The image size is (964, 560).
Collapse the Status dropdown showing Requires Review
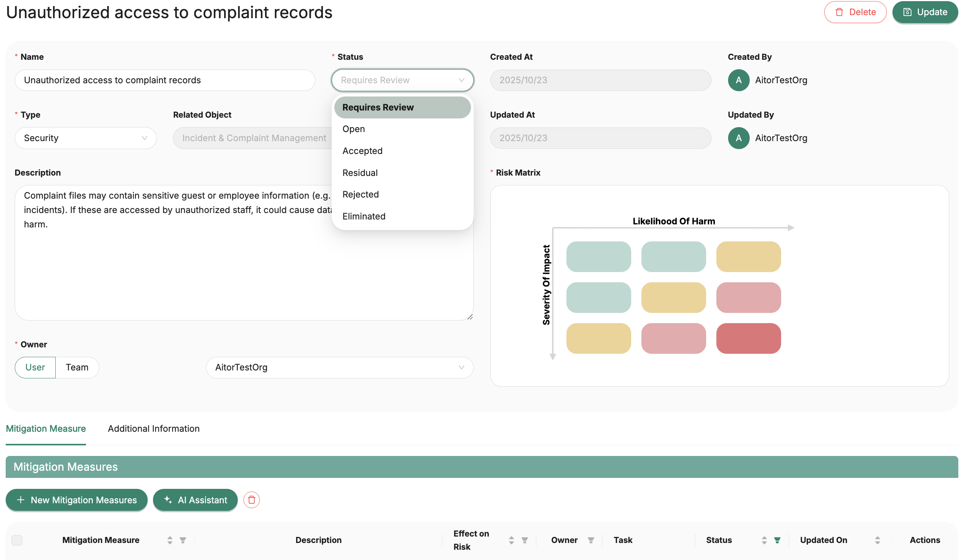402,80
